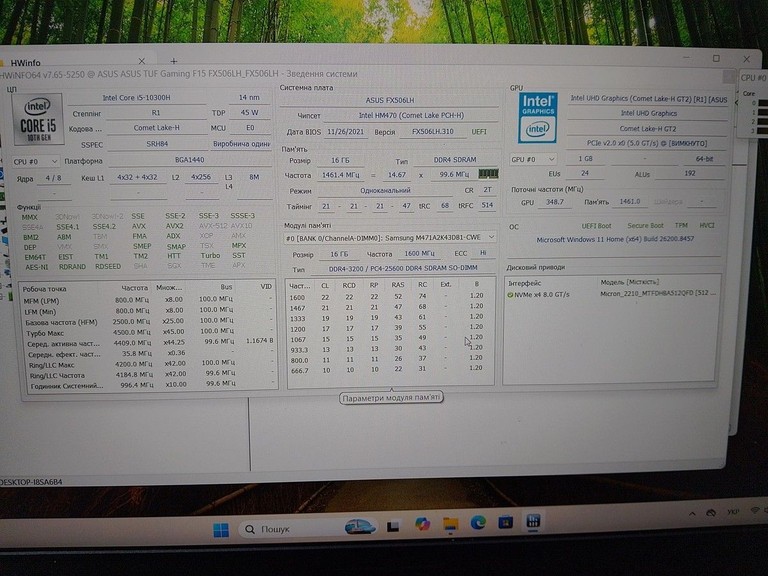Click the AVX2 feature label
768x576 pixels.
175,226
